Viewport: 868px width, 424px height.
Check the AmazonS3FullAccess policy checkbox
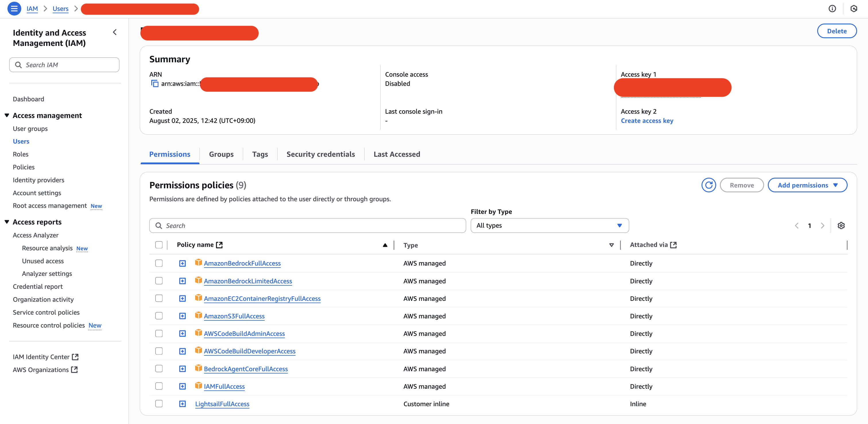(x=159, y=316)
